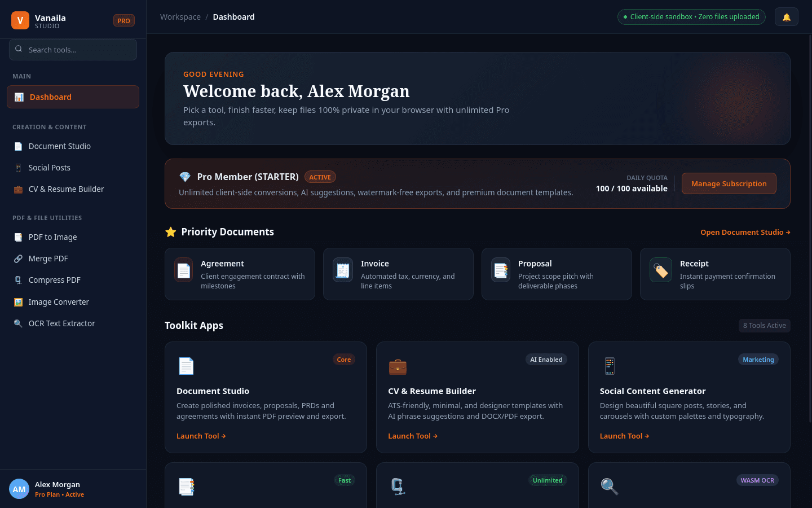Click the CV & Resume briefcase icon in sidebar
The width and height of the screenshot is (812, 508).
tap(18, 189)
